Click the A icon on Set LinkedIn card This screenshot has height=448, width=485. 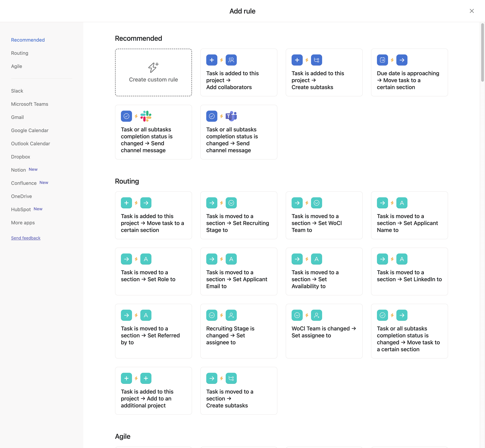click(402, 259)
